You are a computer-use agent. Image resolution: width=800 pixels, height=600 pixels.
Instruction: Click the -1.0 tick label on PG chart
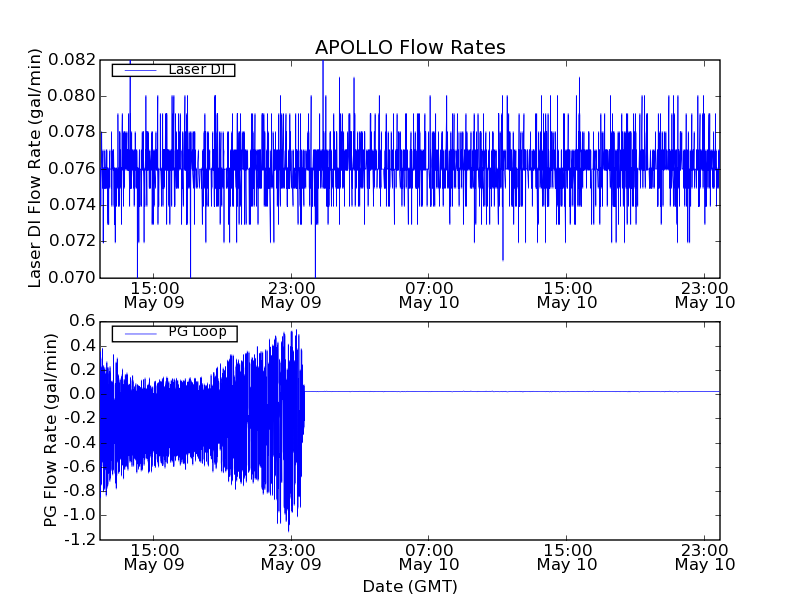coord(80,515)
